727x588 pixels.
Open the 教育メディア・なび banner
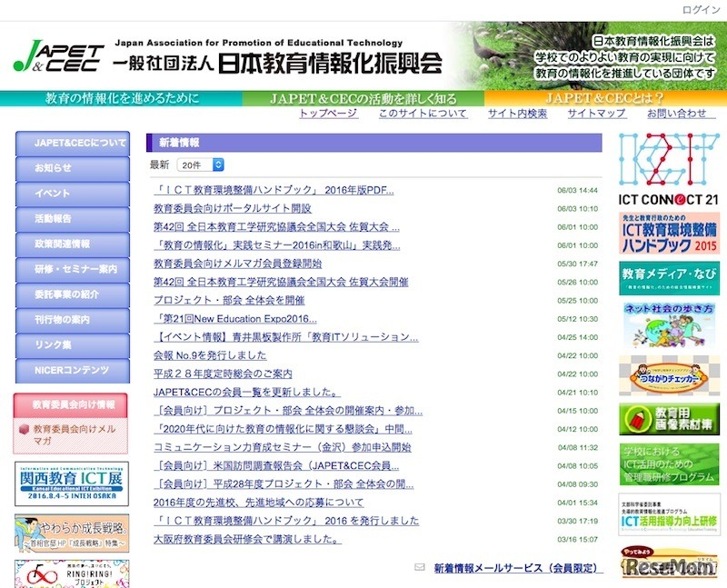point(669,278)
